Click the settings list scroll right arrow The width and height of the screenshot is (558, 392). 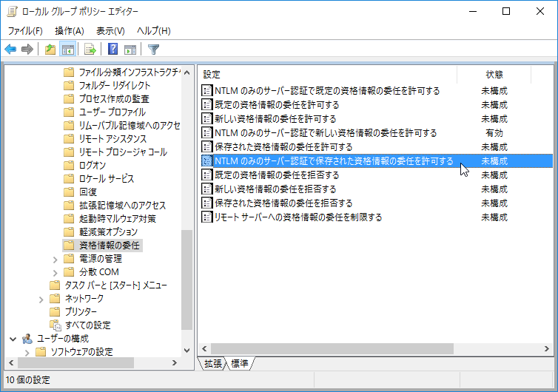547,348
